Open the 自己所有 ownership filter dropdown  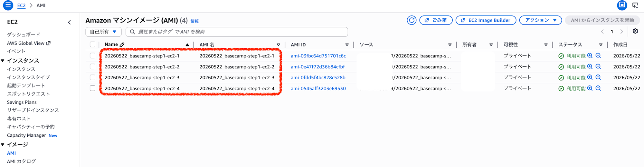103,32
